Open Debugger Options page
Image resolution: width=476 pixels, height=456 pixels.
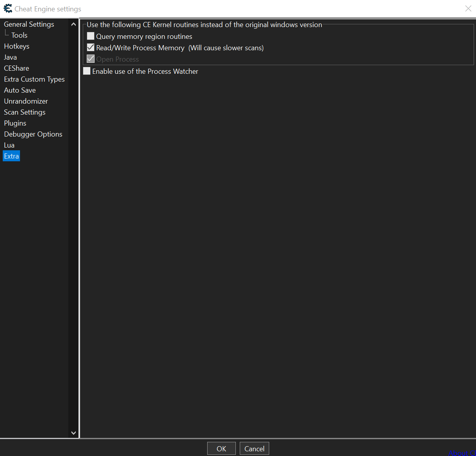[33, 134]
